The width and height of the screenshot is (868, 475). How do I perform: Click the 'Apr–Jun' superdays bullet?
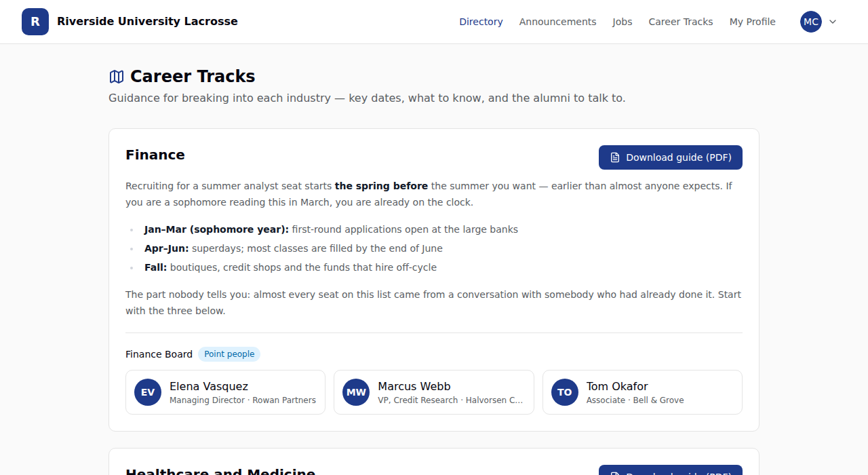(294, 248)
